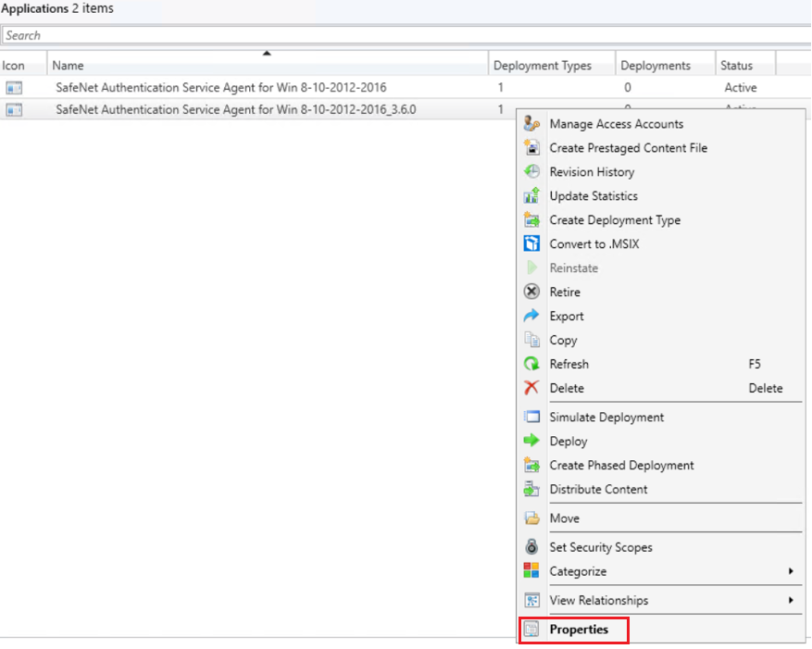
Task: Toggle sort arrow above the Name column
Action: pos(267,53)
